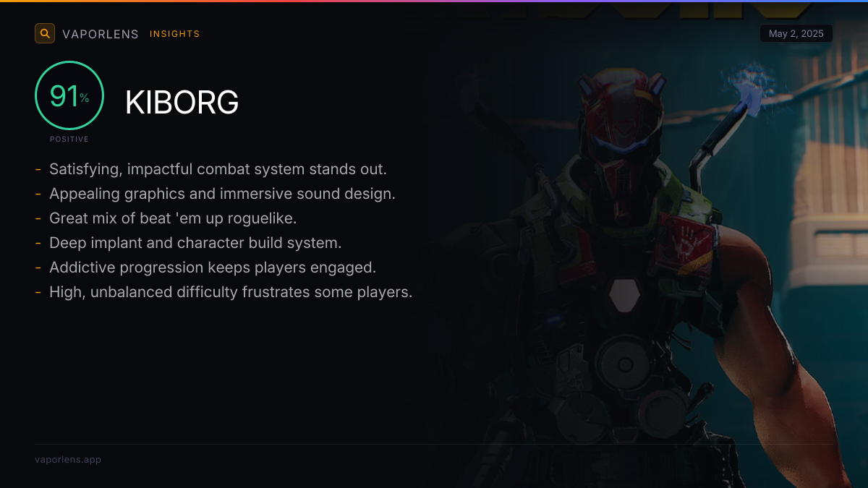Click the orange dash before the first bullet
The height and width of the screenshot is (488, 868).
(38, 169)
